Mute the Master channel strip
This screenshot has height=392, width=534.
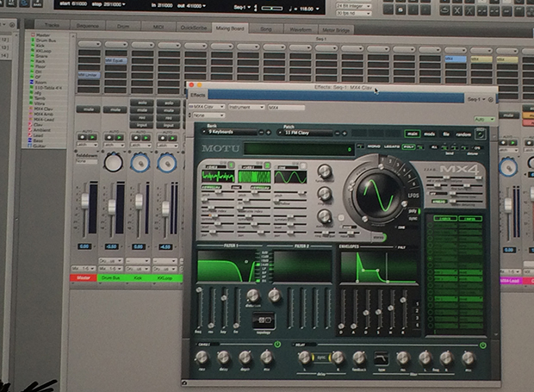point(88,109)
